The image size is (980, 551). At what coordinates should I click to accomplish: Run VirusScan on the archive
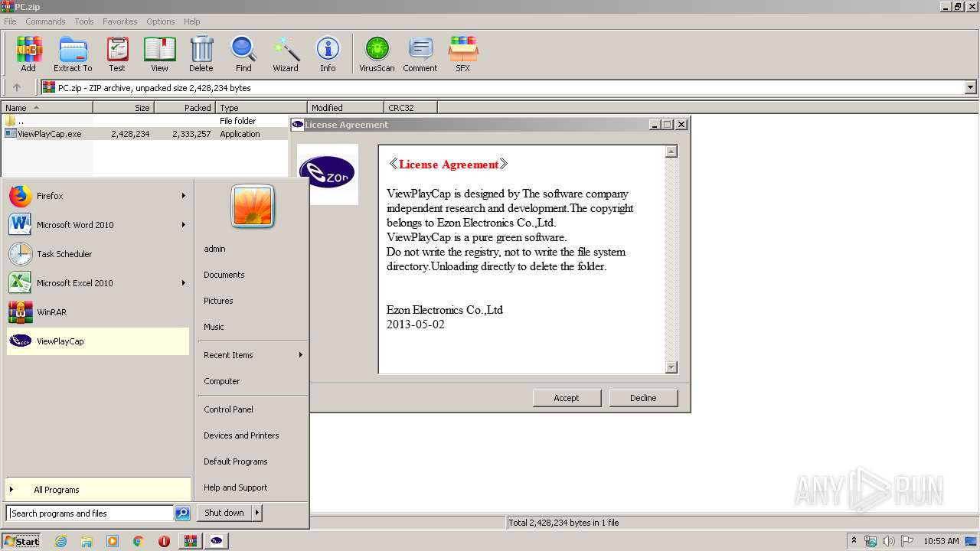coord(377,54)
